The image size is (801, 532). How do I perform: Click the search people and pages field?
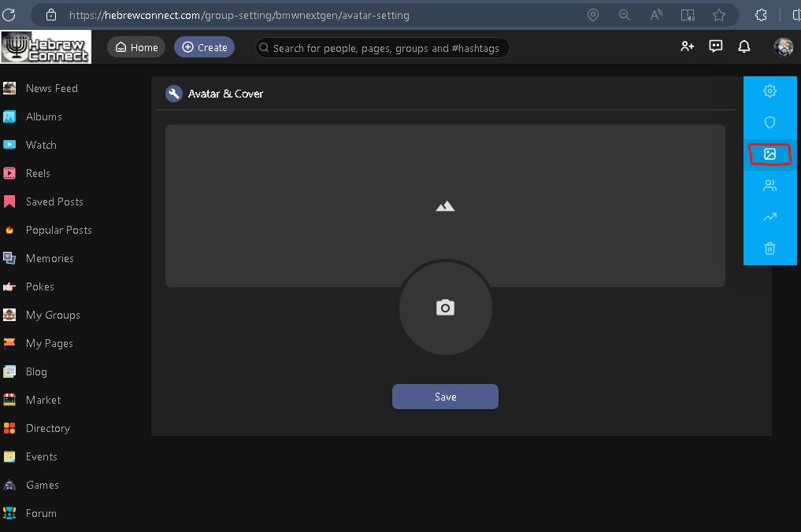[385, 48]
